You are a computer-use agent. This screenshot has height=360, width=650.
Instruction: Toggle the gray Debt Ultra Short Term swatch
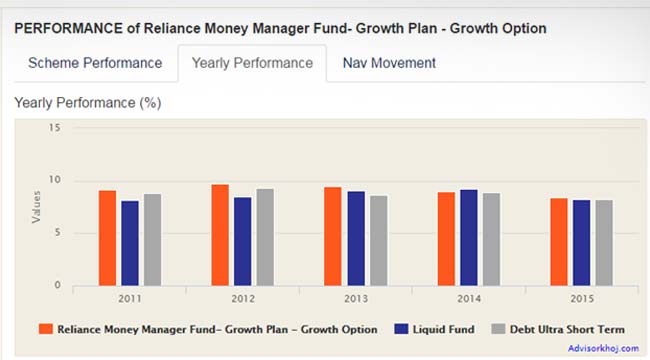coord(498,329)
